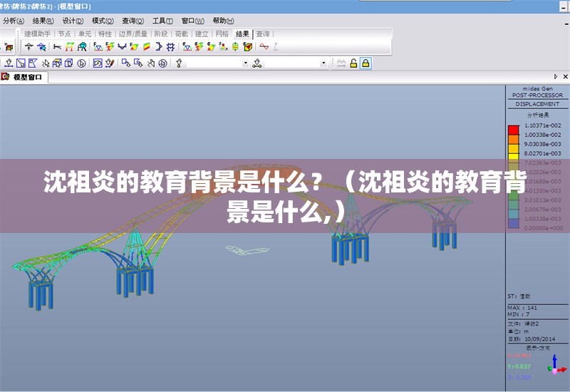The image size is (570, 392).
Task: Switch to the 边界/质量 toolbar tab
Action: [x=133, y=33]
